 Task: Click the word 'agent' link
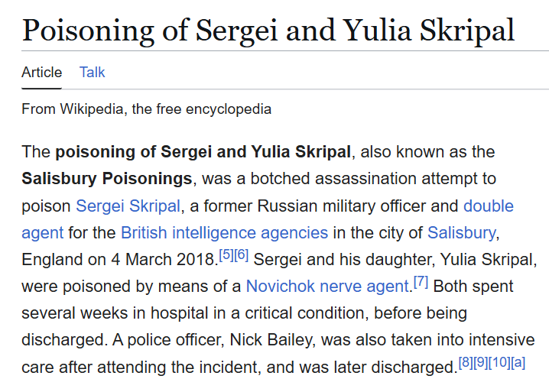[43, 233]
